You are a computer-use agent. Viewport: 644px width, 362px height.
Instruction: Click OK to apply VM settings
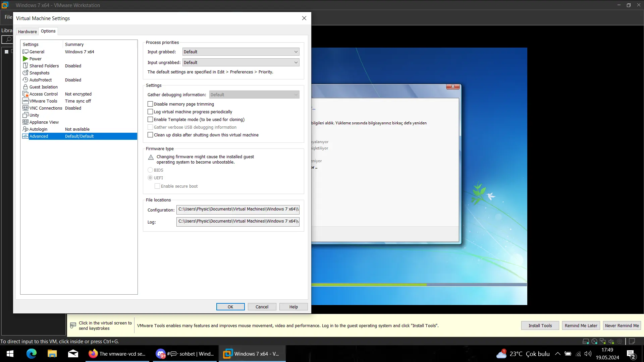[230, 307]
